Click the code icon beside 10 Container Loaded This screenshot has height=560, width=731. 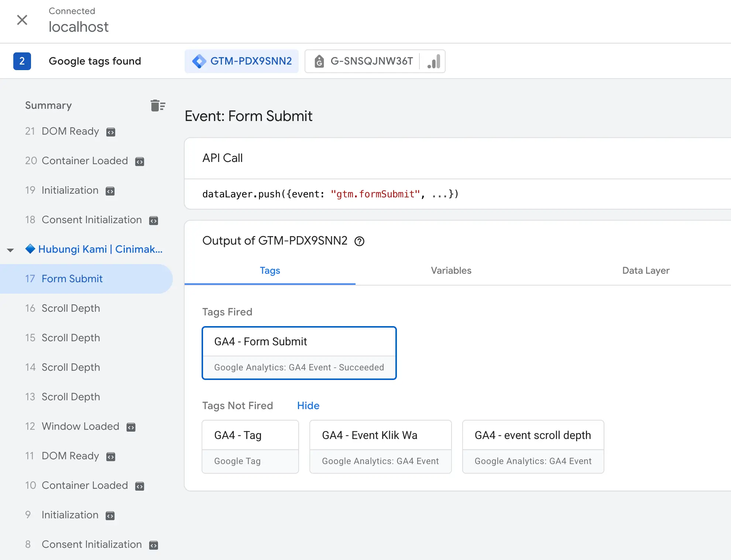click(140, 486)
